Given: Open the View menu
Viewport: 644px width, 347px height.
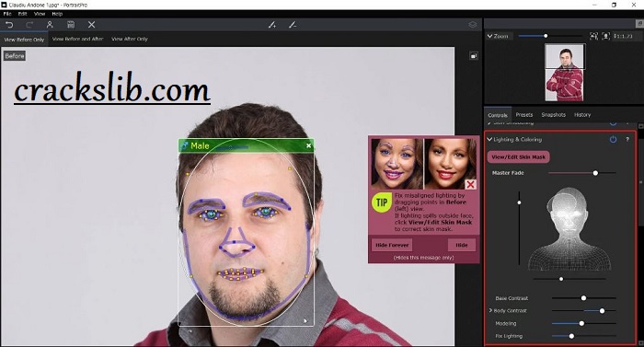Looking at the screenshot, I should (x=40, y=14).
